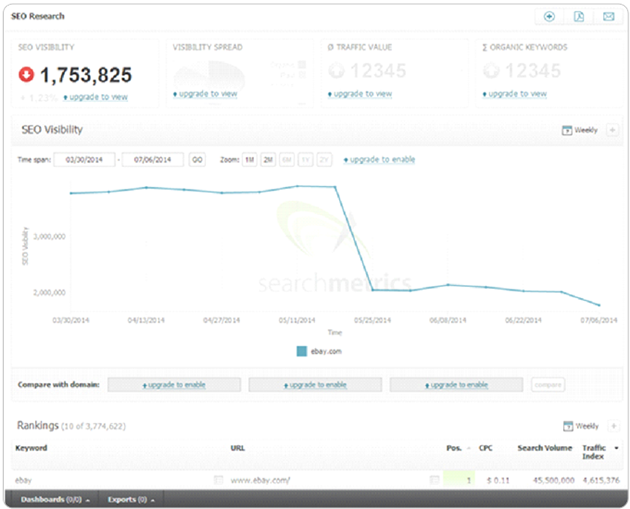The image size is (630, 509).
Task: Click first upgrade to enable compare domain field
Action: click(x=174, y=385)
